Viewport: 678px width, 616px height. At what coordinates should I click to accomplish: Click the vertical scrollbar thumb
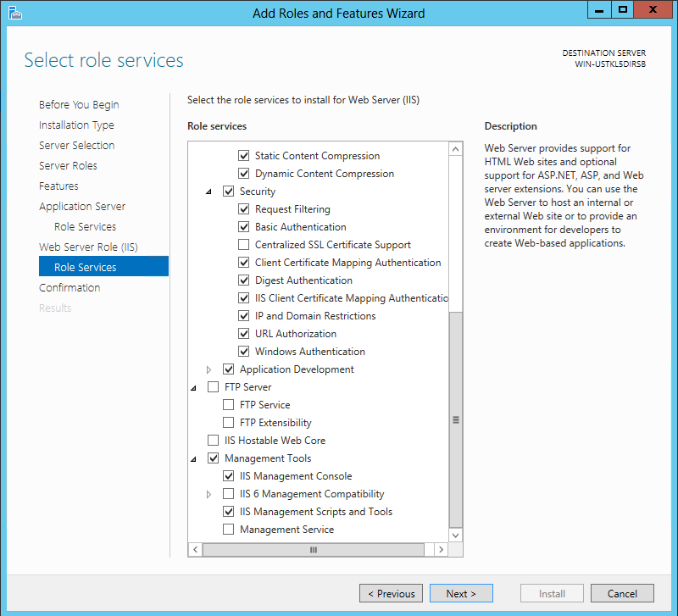(x=455, y=419)
